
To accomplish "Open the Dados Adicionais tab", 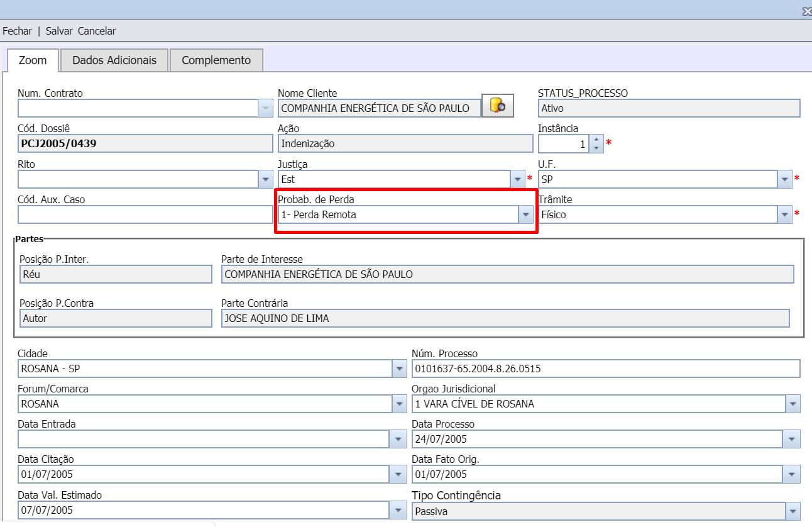I will click(114, 60).
